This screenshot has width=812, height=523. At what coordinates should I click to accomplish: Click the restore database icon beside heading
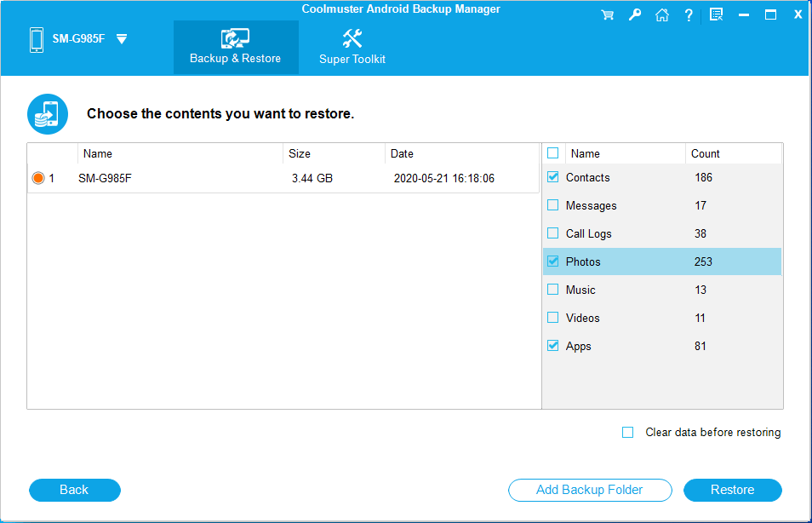(x=47, y=114)
